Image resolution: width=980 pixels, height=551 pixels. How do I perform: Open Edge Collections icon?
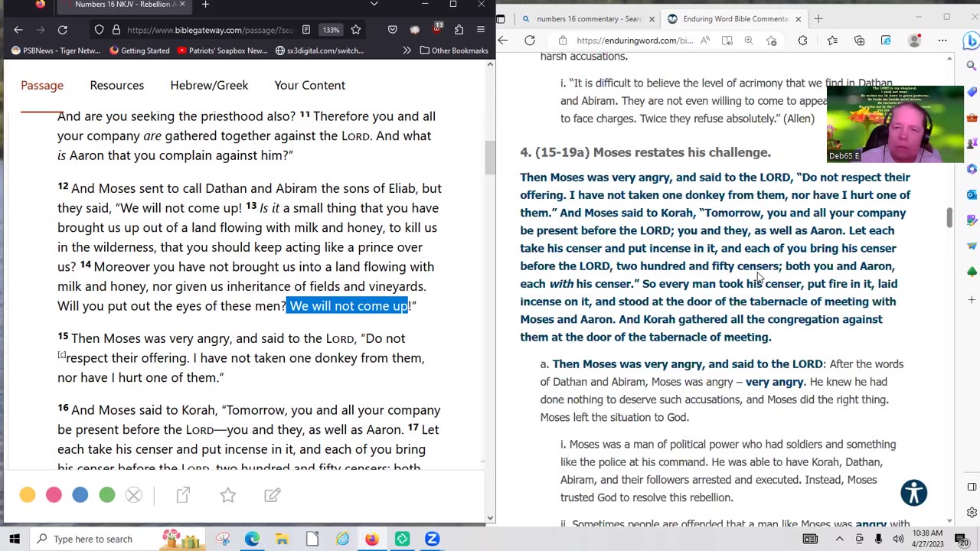point(859,41)
